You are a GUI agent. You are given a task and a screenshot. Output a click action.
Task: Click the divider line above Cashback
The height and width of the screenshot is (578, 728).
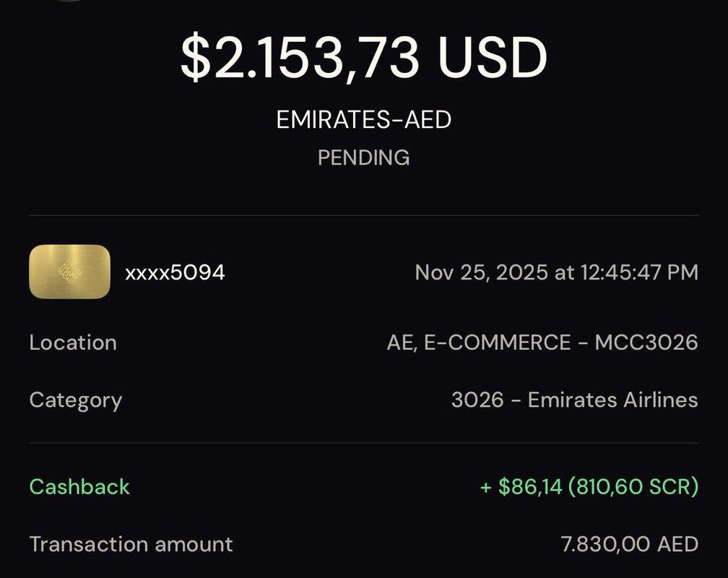click(x=364, y=443)
